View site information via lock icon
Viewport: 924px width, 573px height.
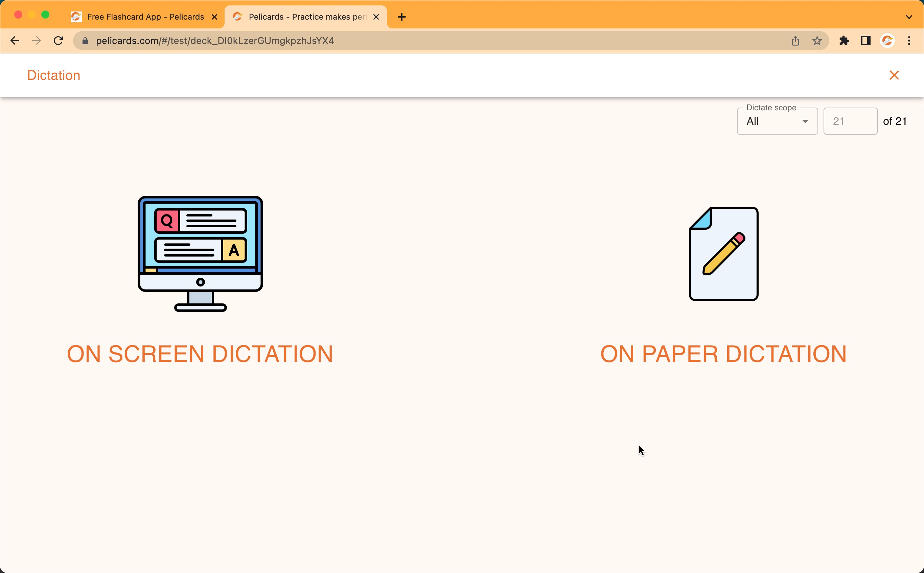(x=85, y=41)
